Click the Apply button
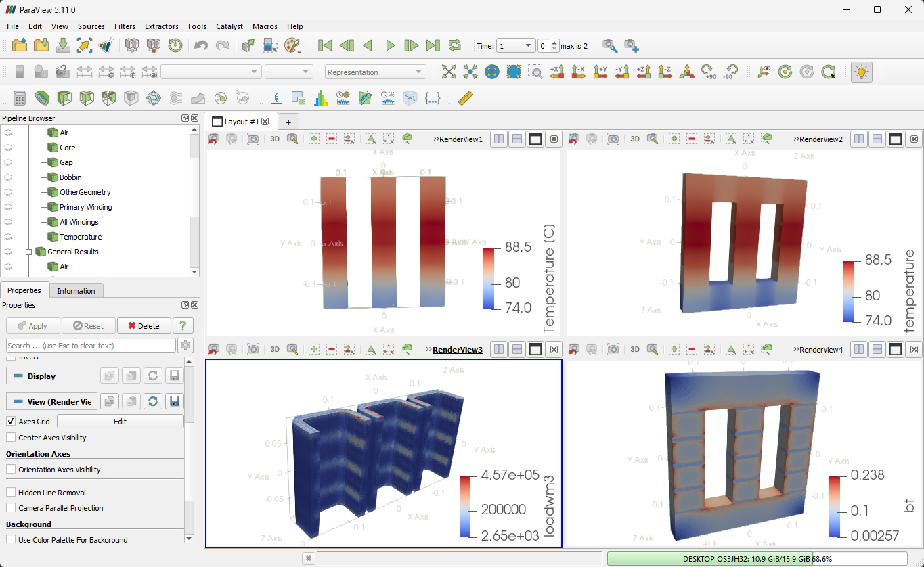 point(32,326)
